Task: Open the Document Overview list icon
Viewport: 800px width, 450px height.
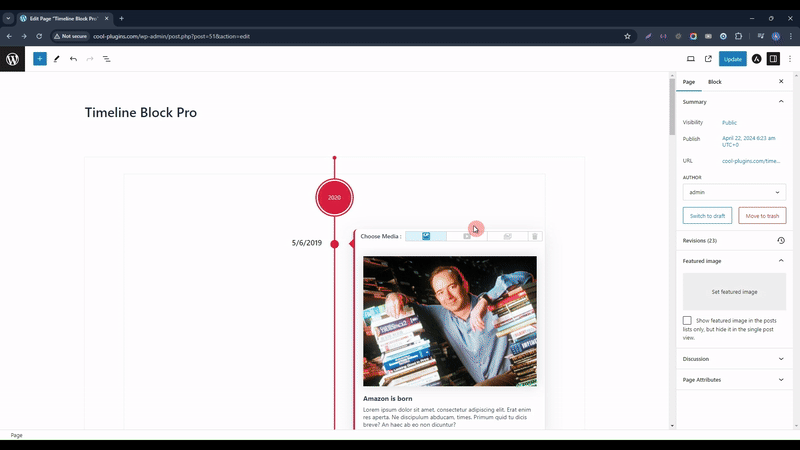Action: tap(106, 59)
